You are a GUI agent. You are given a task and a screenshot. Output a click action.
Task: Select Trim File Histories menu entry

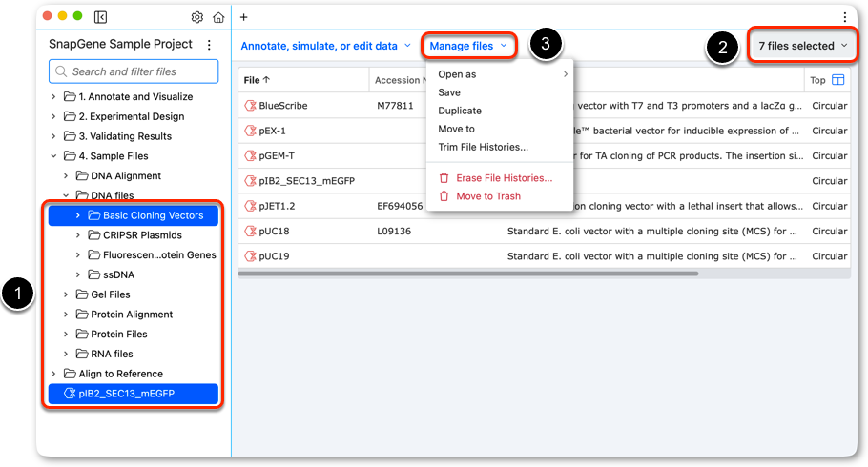(x=483, y=147)
